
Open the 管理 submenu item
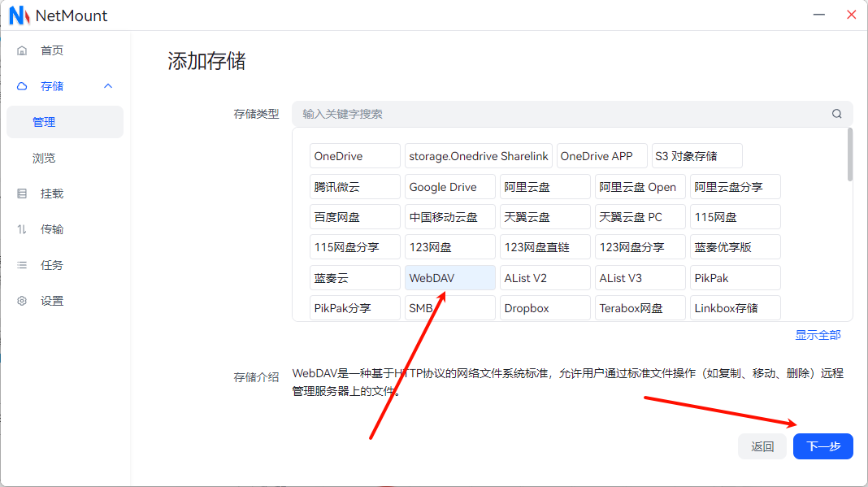(x=65, y=122)
